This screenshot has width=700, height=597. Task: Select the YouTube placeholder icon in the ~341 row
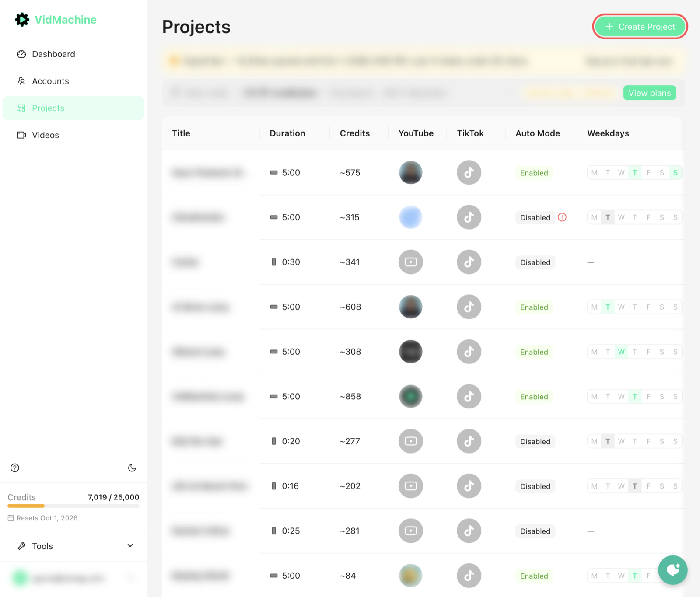click(411, 262)
